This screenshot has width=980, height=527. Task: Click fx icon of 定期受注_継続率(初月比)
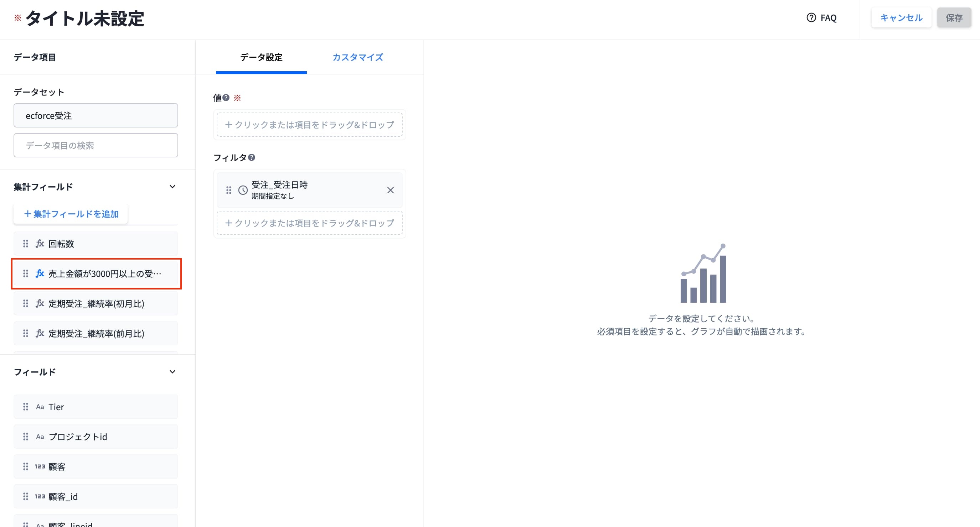(40, 303)
